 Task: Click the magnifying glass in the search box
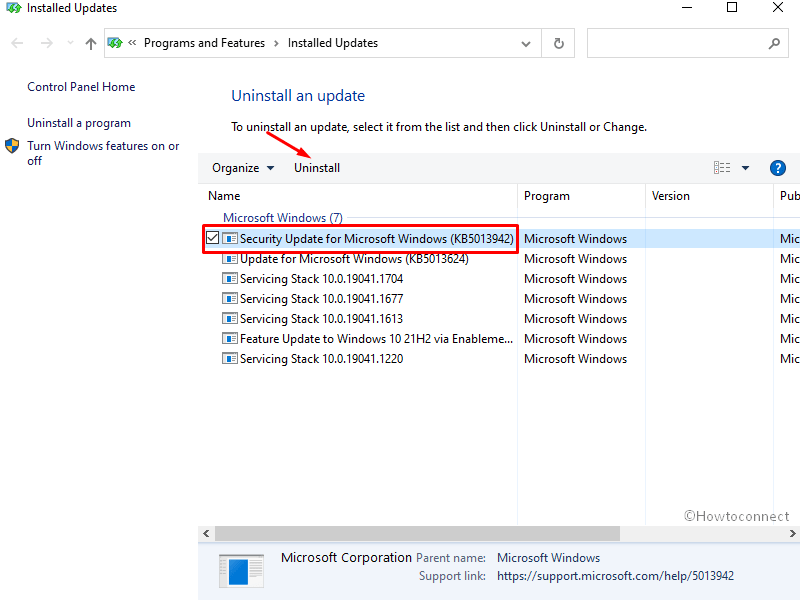774,43
